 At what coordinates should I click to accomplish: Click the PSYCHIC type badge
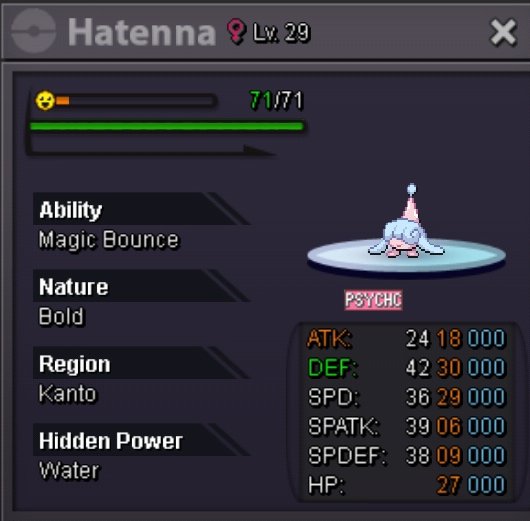pos(374,300)
